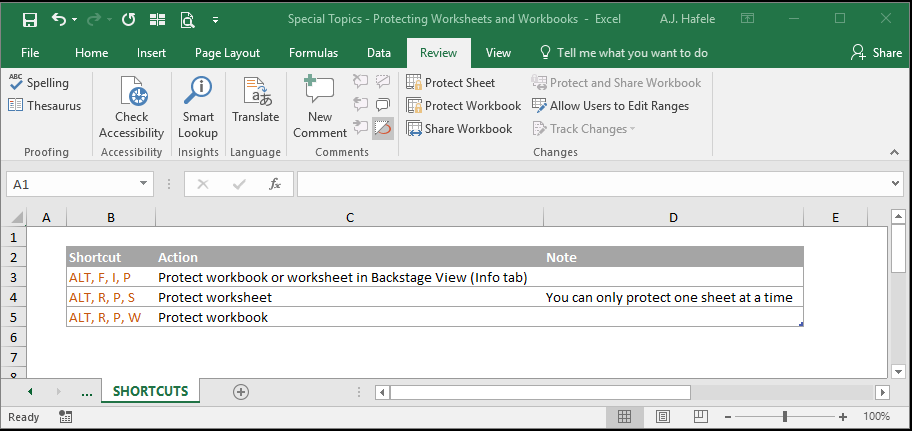The width and height of the screenshot is (912, 431).
Task: Click Show/Hide Comment icon
Action: click(x=383, y=81)
